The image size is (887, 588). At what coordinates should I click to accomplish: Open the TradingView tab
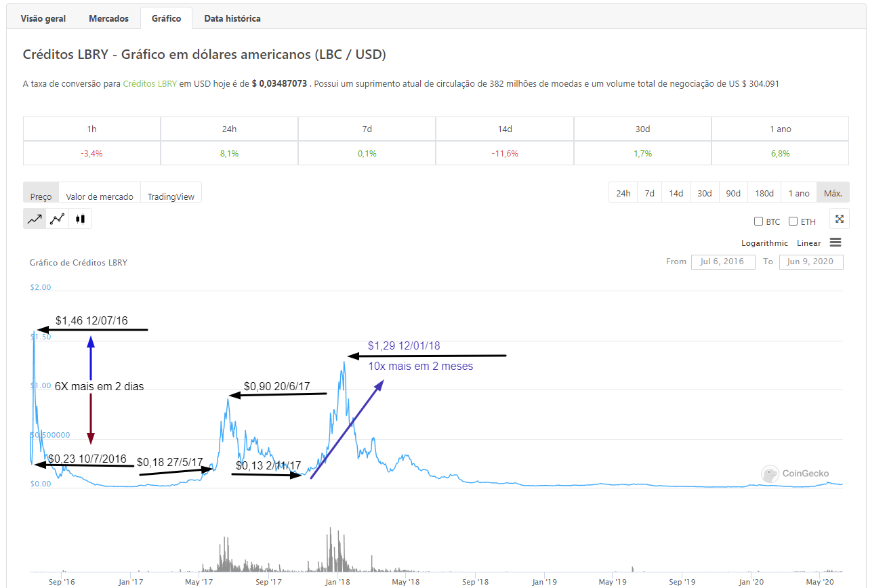pos(171,192)
